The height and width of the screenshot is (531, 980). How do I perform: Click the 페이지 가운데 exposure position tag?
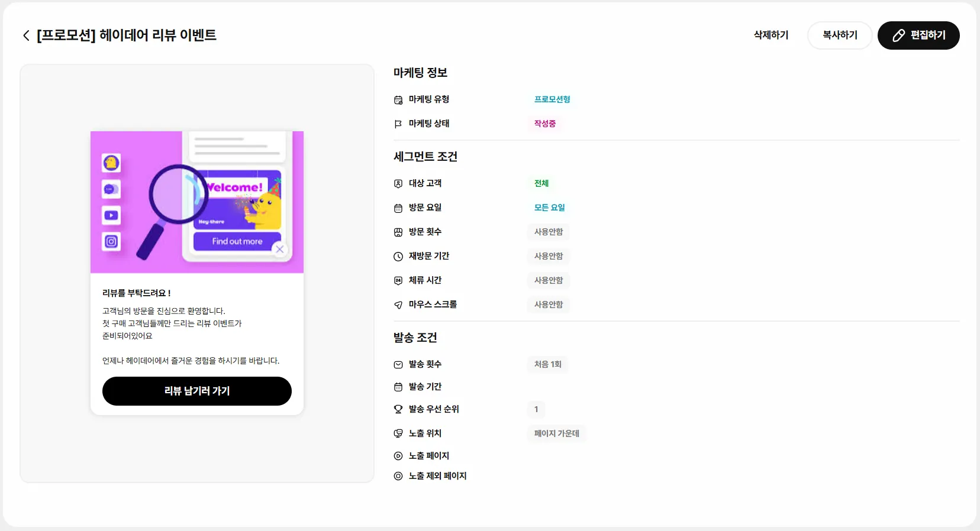pos(556,433)
